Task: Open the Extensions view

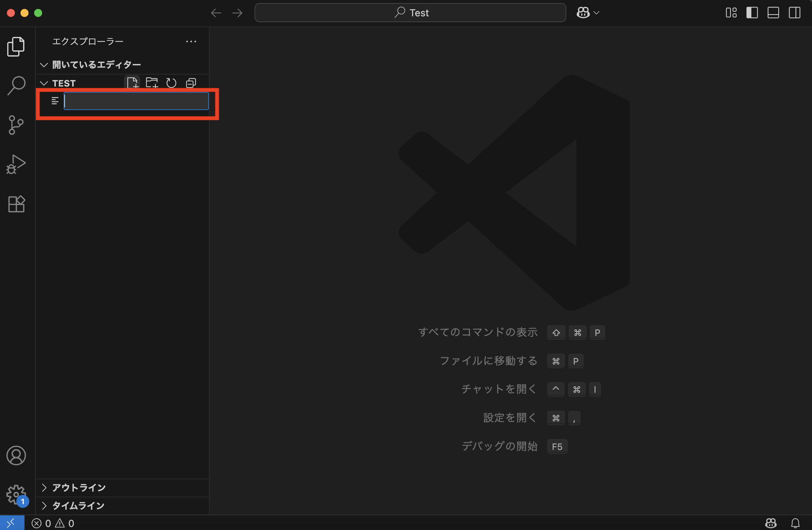Action: pyautogui.click(x=16, y=204)
